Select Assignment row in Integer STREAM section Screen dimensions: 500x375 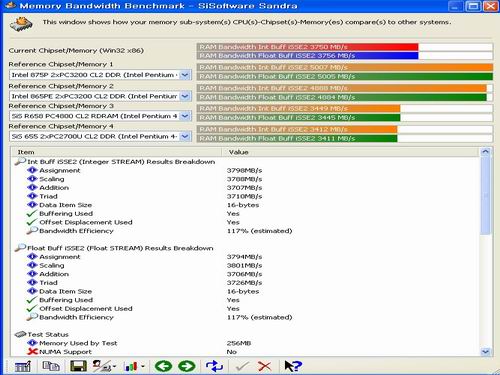(60, 170)
